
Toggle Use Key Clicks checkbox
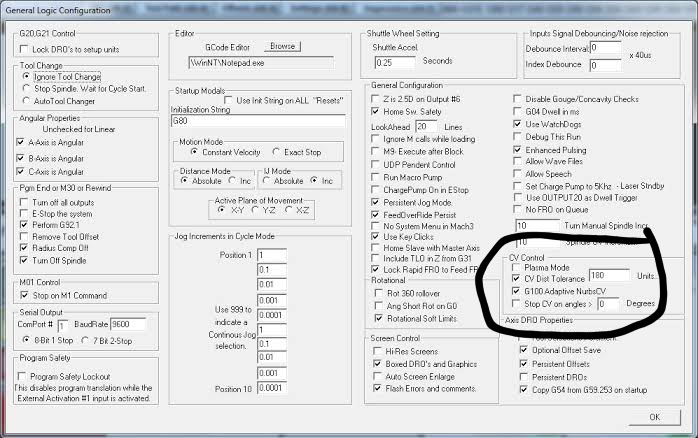tap(375, 236)
